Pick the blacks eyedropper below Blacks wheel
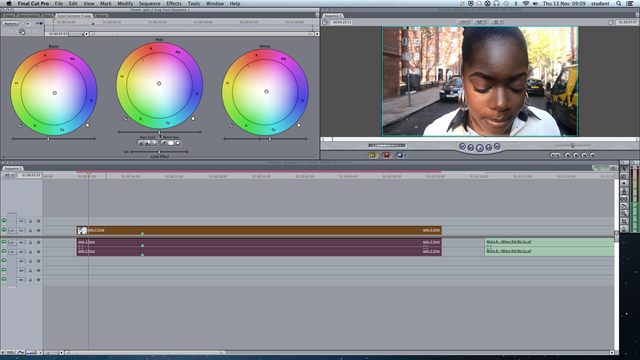Viewport: 640px width, 360px height. pos(20,125)
